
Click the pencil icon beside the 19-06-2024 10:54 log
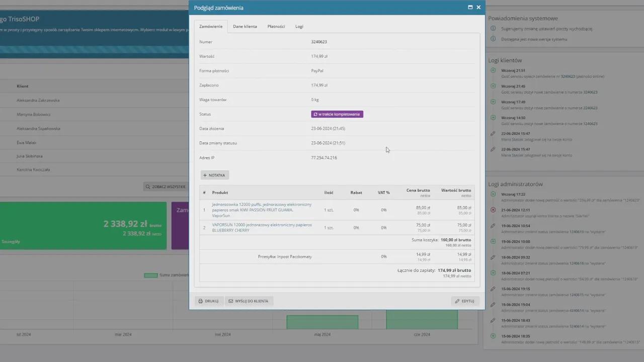[x=493, y=226]
